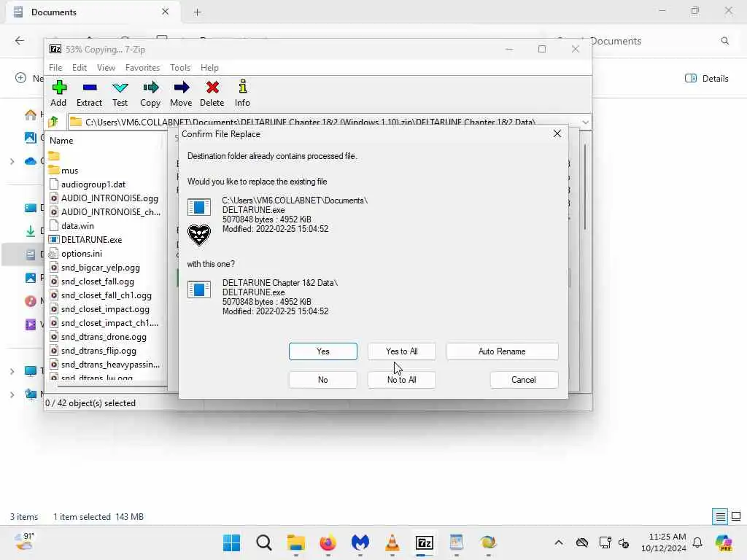
Task: Open a new File Explorer tab
Action: [197, 12]
